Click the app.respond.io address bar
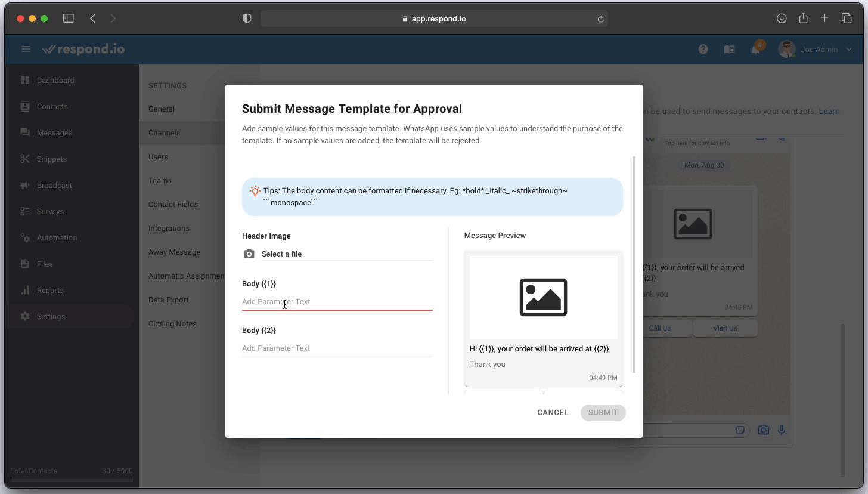Screen dimensions: 868x494 pos(434,18)
